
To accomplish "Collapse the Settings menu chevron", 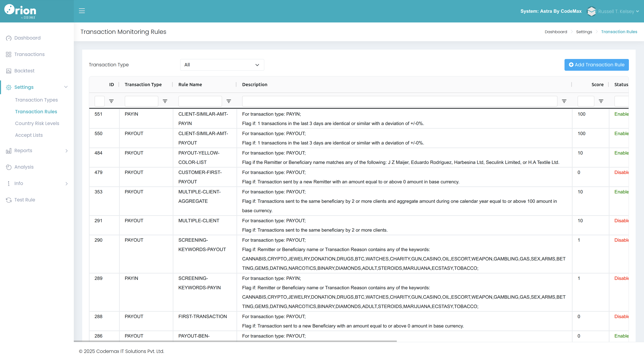I will click(66, 87).
